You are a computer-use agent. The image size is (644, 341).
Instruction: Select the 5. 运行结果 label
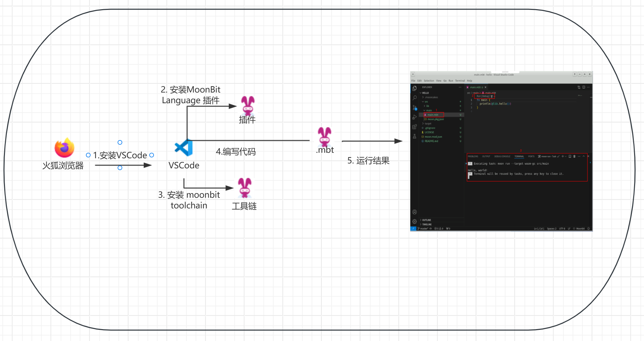click(x=368, y=161)
